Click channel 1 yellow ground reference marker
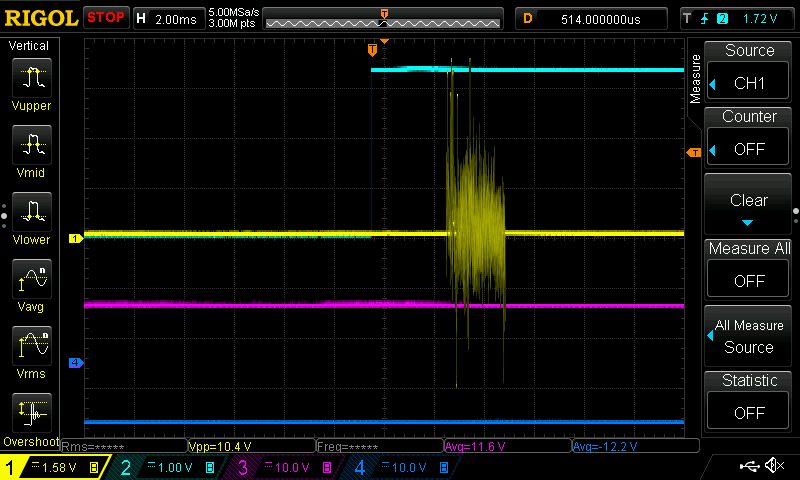800x480 pixels. click(76, 238)
